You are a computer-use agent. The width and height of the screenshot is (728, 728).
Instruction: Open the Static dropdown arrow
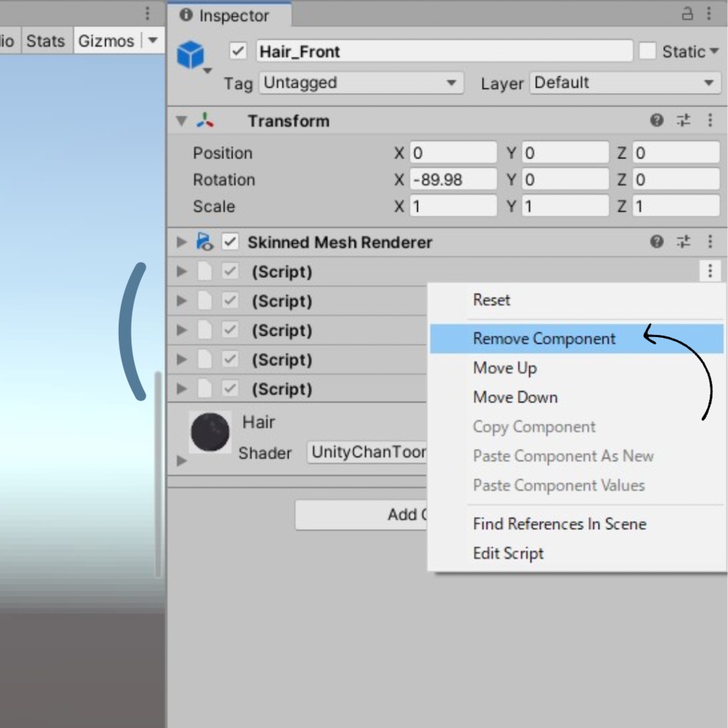click(x=714, y=51)
